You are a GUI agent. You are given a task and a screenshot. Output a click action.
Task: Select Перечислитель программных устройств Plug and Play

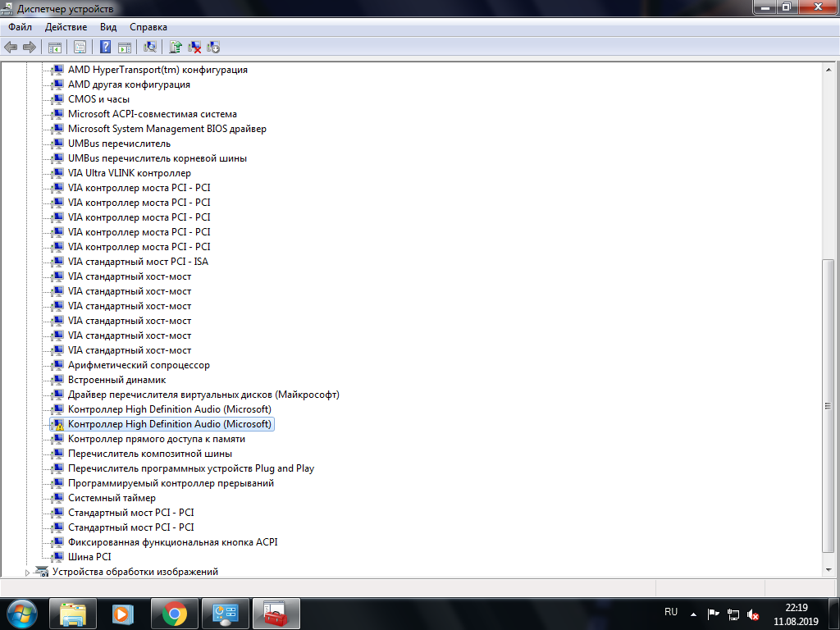(x=191, y=468)
